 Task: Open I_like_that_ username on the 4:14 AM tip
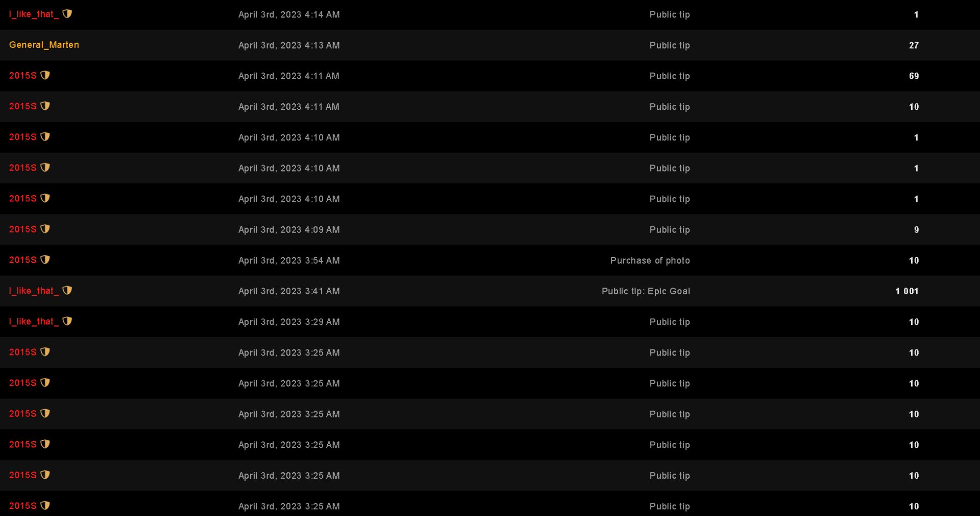coord(34,14)
